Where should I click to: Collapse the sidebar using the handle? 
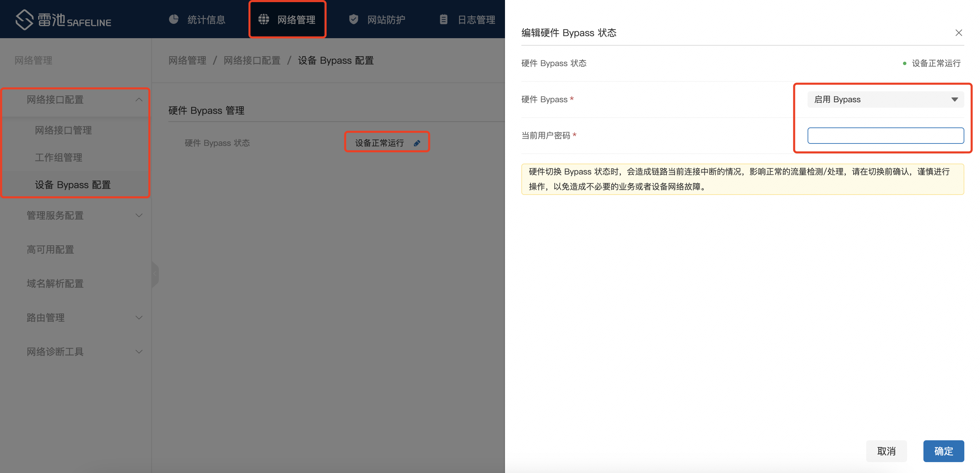[x=155, y=274]
